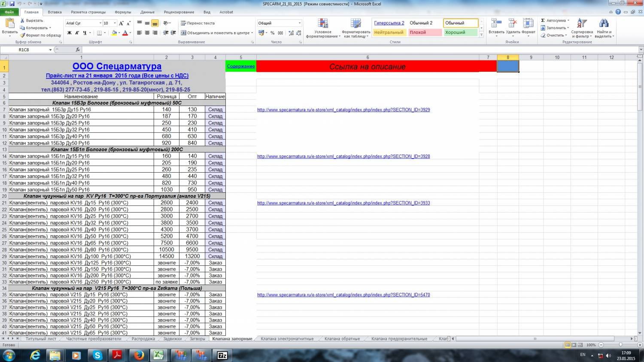Viewport: 644px width, 362px height.
Task: Toggle Wrap Text (Перенос текста)
Action: click(x=197, y=23)
